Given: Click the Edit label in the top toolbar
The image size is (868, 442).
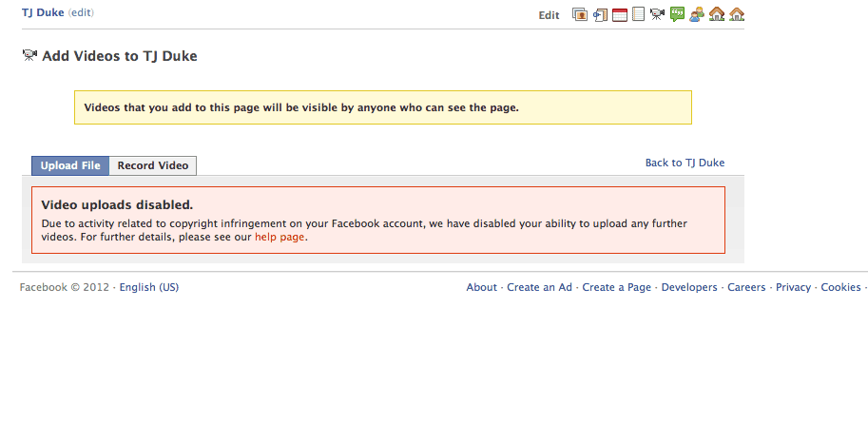Looking at the screenshot, I should (550, 15).
